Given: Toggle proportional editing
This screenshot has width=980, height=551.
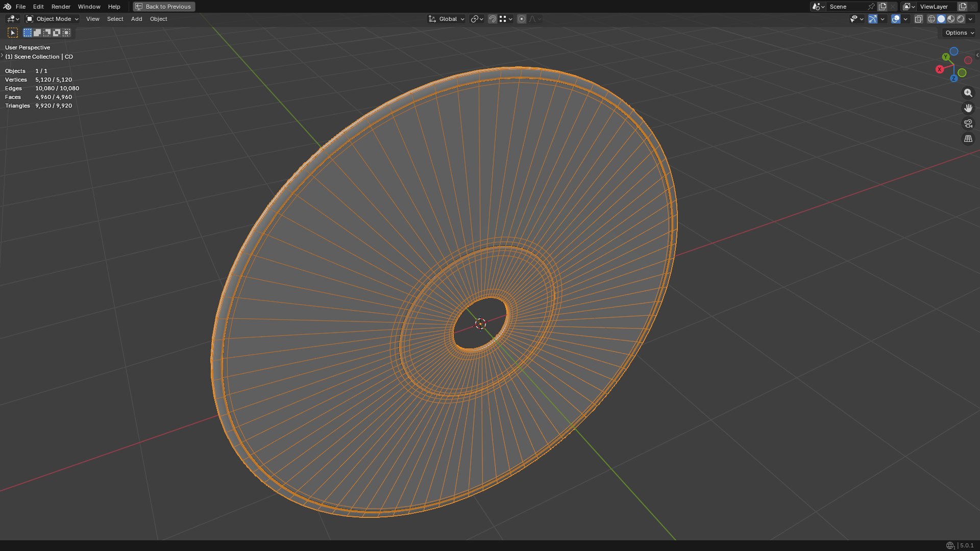Looking at the screenshot, I should 522,19.
